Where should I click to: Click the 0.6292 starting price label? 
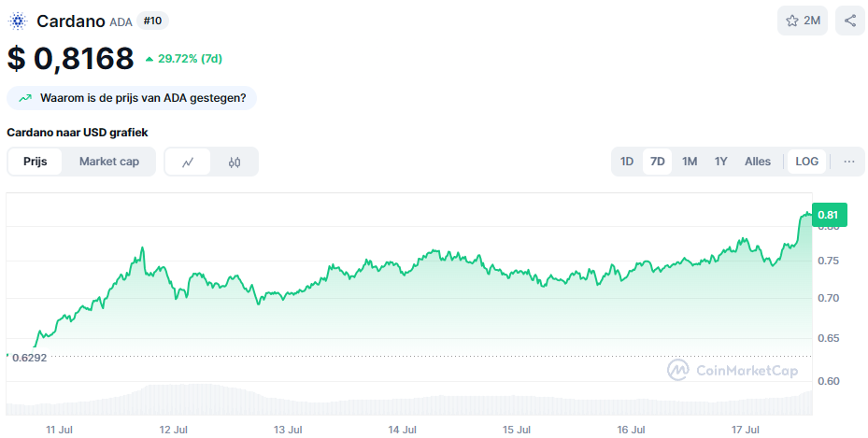pos(29,358)
